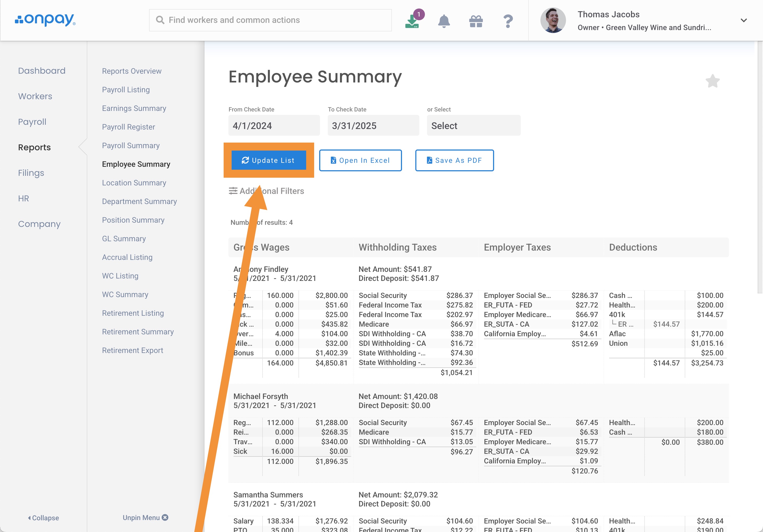Open the Workers section
763x532 pixels.
[35, 96]
